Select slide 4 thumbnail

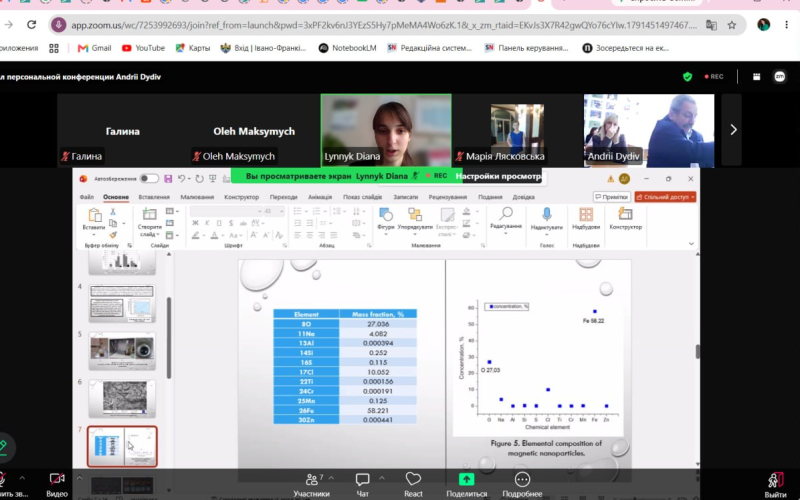click(122, 304)
